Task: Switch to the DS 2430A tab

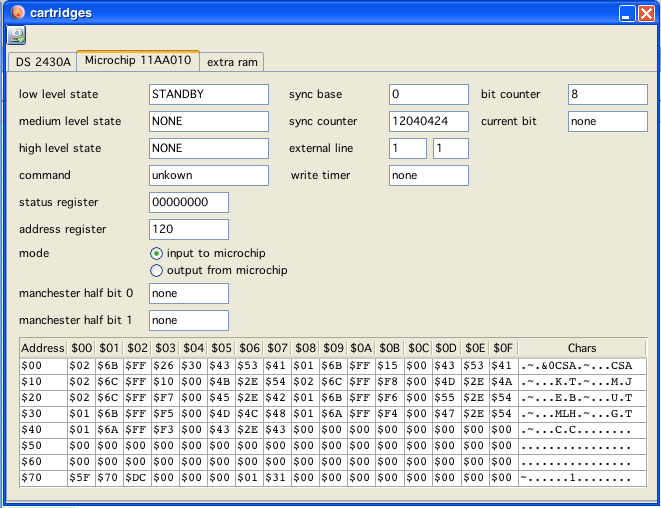Action: point(42,62)
